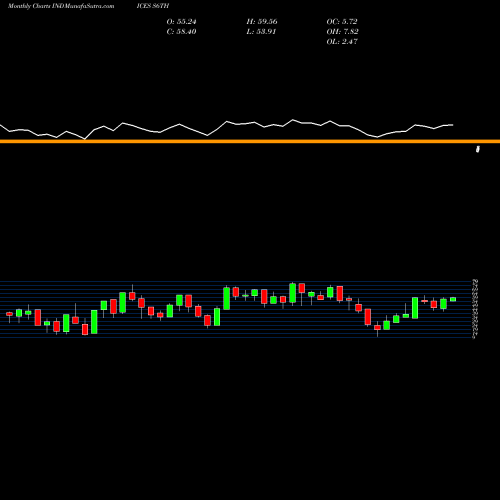Click the OL: 2.47 reading
The width and height of the screenshot is (500, 500).
coord(342,42)
